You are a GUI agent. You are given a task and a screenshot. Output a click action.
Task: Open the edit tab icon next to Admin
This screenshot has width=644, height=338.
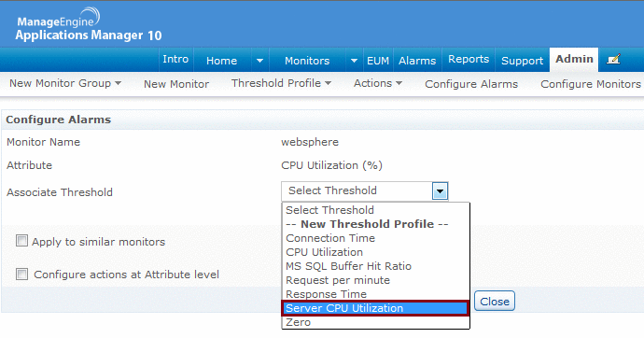tap(613, 60)
